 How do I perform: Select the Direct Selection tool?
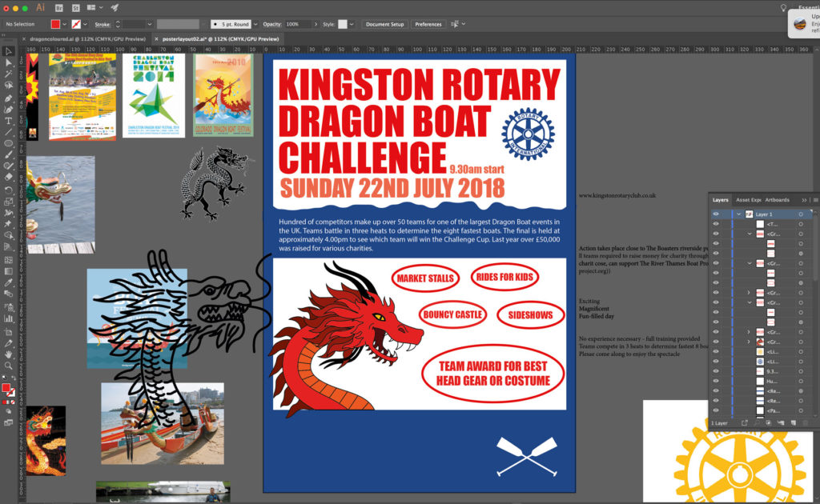pyautogui.click(x=8, y=62)
